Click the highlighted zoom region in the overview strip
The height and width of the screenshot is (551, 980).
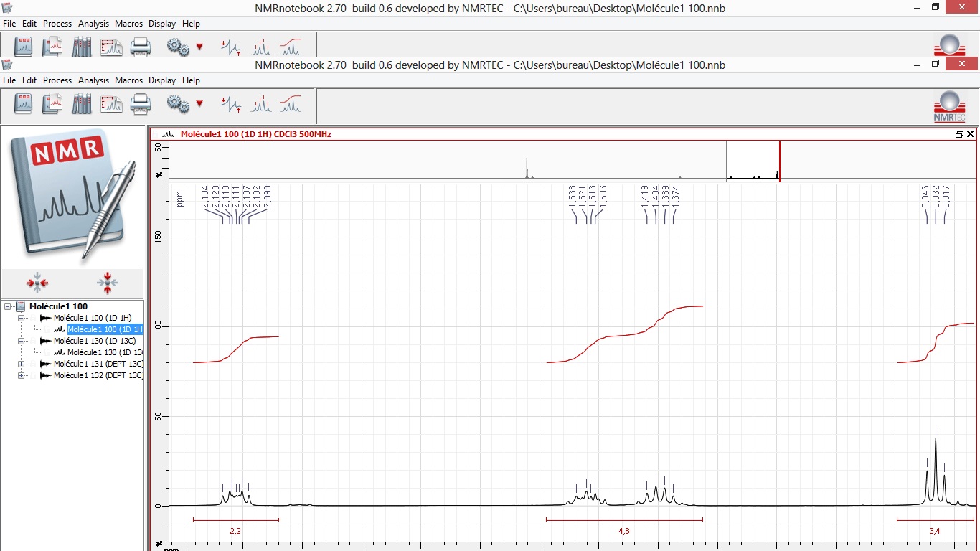[753, 160]
